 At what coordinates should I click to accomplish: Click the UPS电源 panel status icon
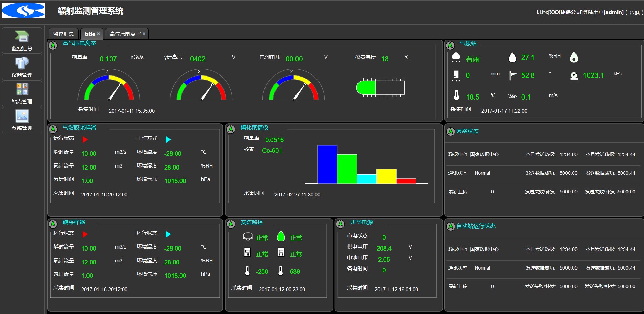(340, 224)
